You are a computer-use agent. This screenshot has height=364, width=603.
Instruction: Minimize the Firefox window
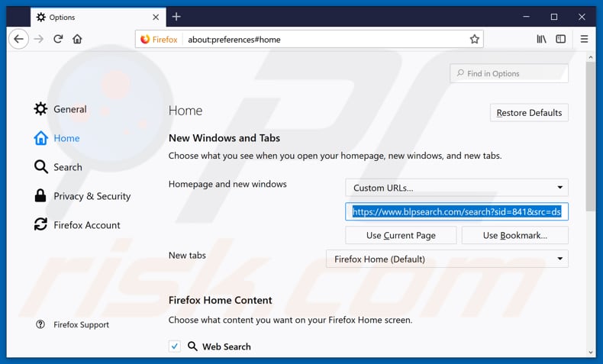526,17
